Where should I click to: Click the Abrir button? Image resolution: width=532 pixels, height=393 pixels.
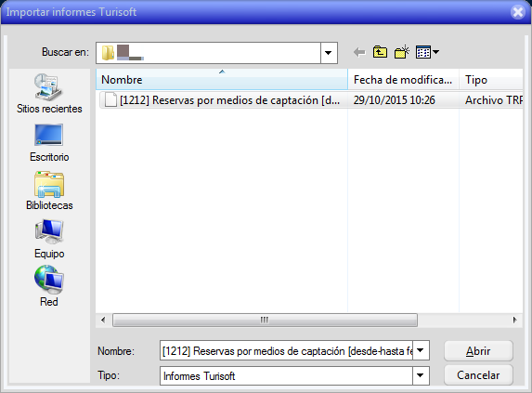point(478,350)
